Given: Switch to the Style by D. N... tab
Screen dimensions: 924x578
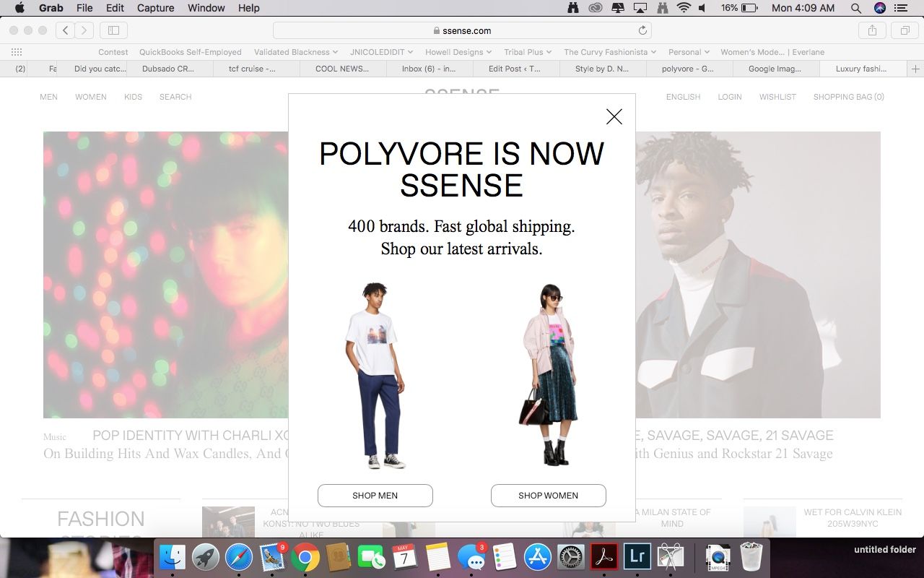Looking at the screenshot, I should pos(603,69).
